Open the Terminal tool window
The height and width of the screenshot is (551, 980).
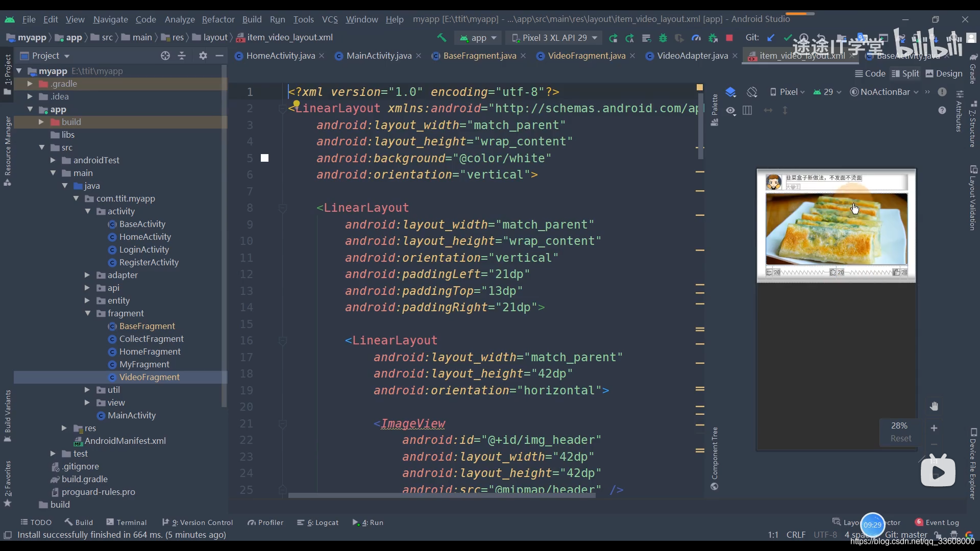point(127,522)
